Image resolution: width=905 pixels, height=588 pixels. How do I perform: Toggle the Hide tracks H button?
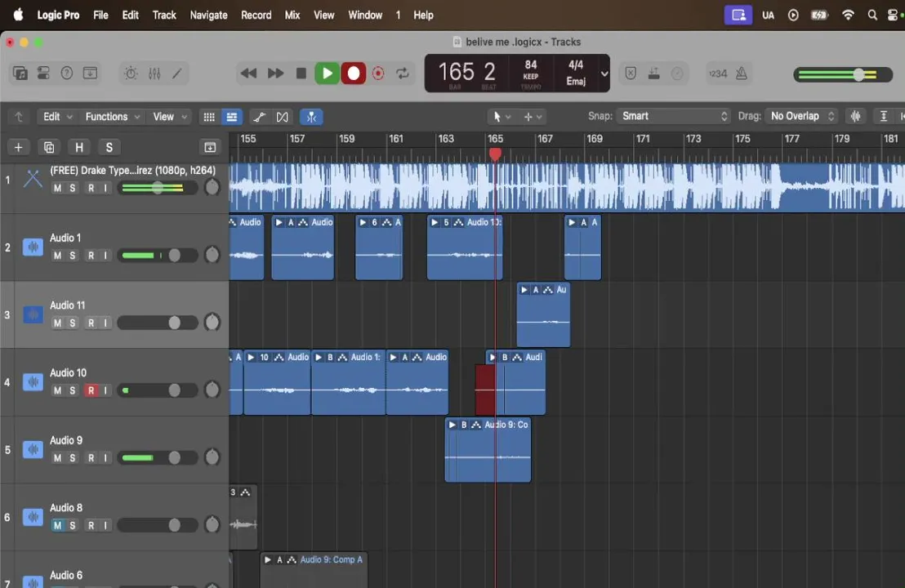(x=79, y=148)
